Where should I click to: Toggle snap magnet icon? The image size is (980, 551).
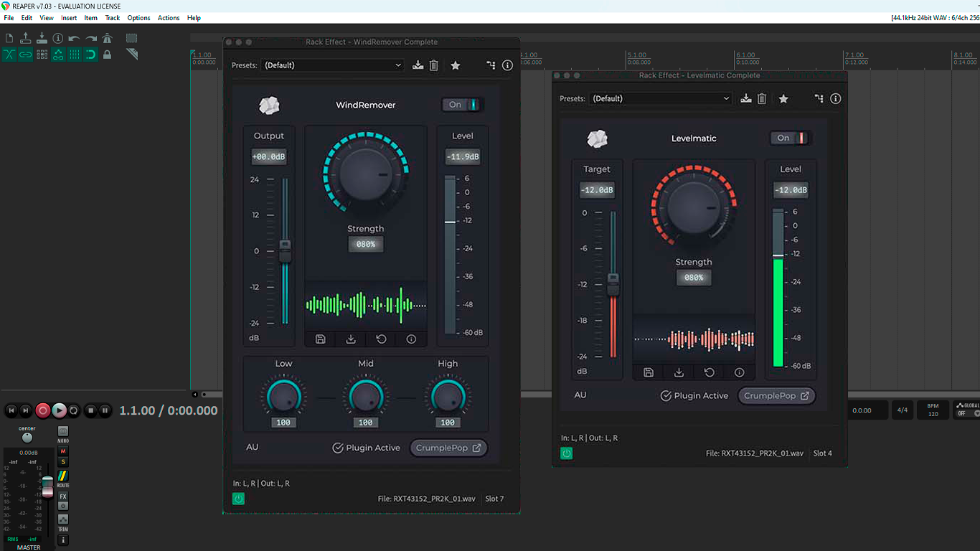[x=91, y=55]
